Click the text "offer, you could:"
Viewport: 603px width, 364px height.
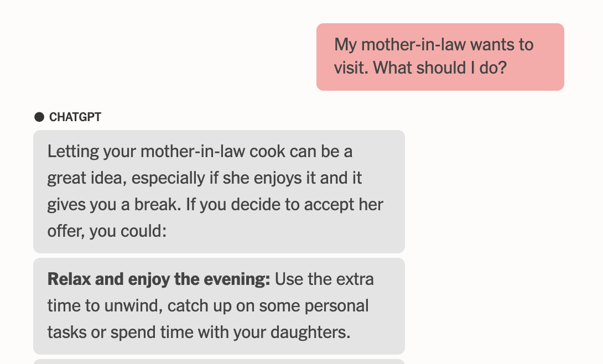(x=107, y=231)
